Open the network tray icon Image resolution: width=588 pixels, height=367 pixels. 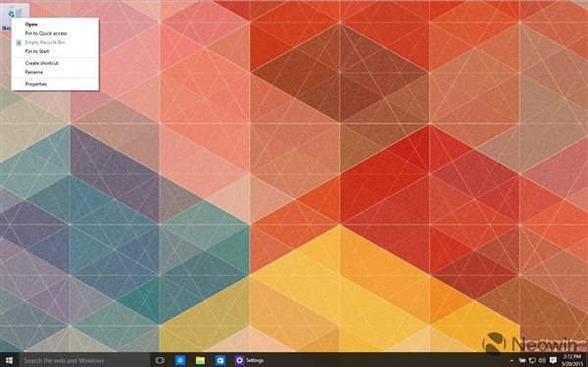(x=532, y=360)
